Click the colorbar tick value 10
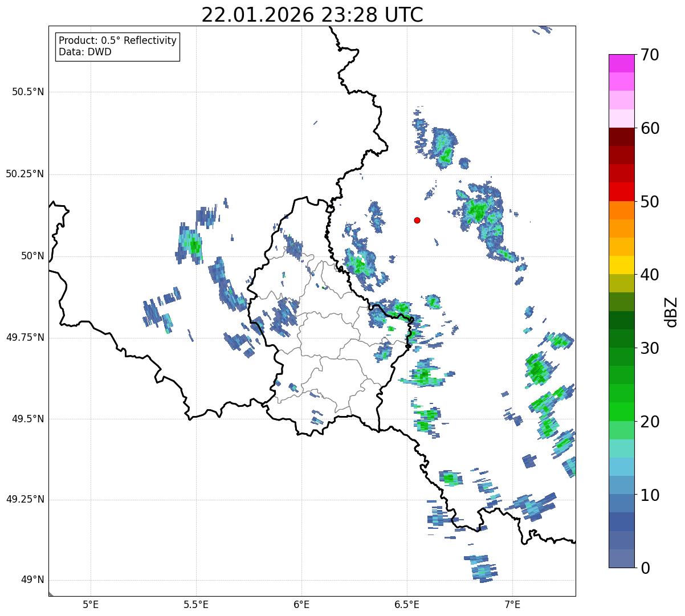Image resolution: width=685 pixels, height=616 pixels. coord(650,495)
